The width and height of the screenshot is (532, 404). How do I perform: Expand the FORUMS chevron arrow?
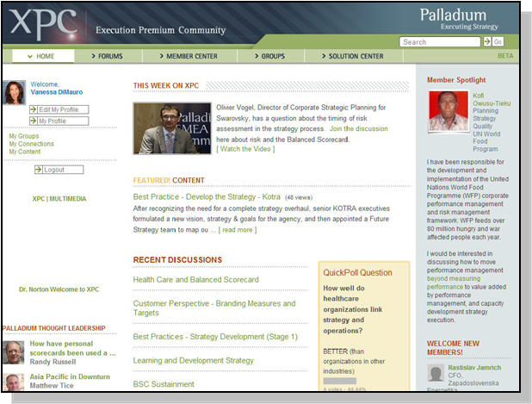click(94, 56)
